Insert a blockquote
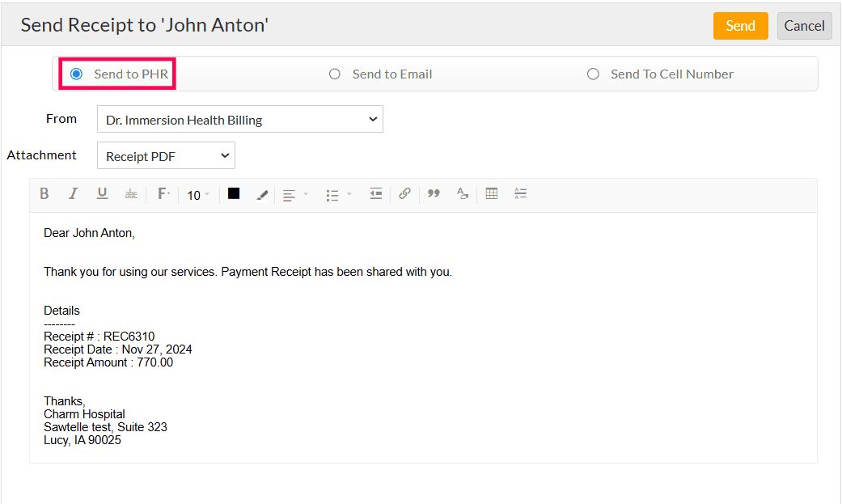 click(434, 194)
